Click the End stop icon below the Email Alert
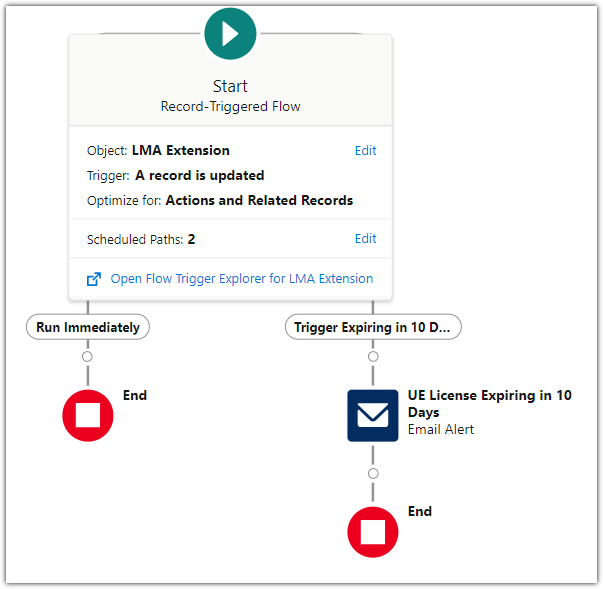Viewport: 603px width, 589px height. pyautogui.click(x=373, y=531)
